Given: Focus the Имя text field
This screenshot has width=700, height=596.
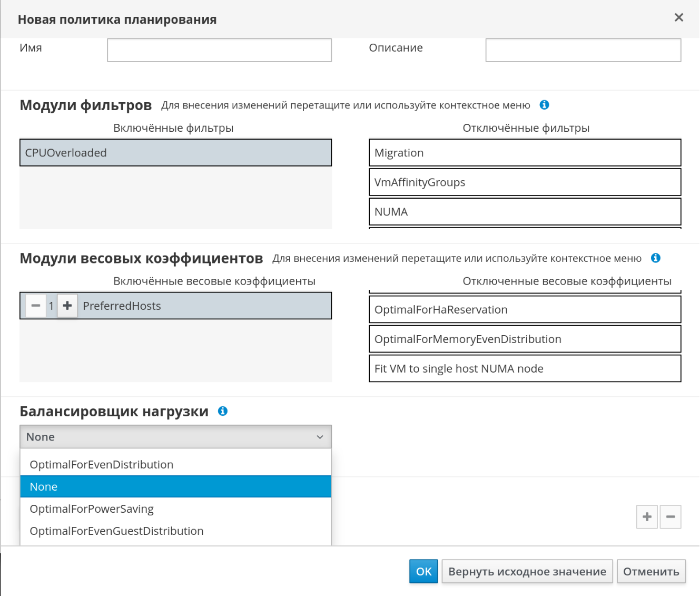Looking at the screenshot, I should pos(219,50).
